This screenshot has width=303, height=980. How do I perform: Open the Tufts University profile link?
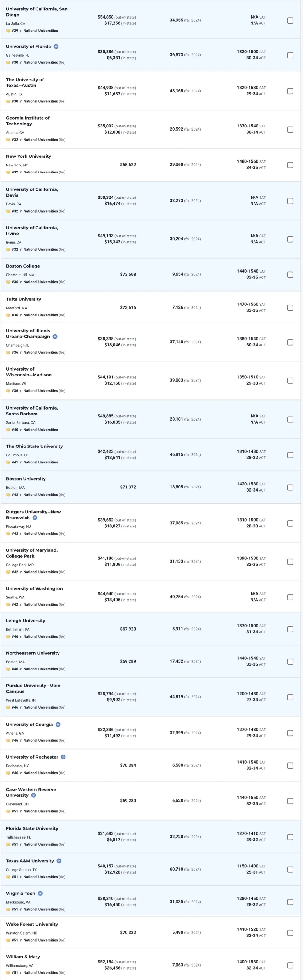[x=24, y=300]
